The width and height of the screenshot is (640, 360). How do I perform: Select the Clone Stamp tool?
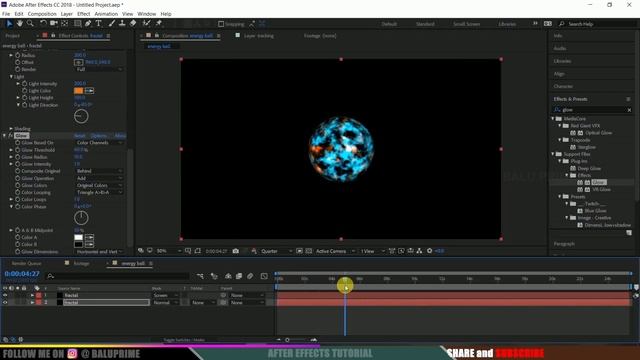122,24
